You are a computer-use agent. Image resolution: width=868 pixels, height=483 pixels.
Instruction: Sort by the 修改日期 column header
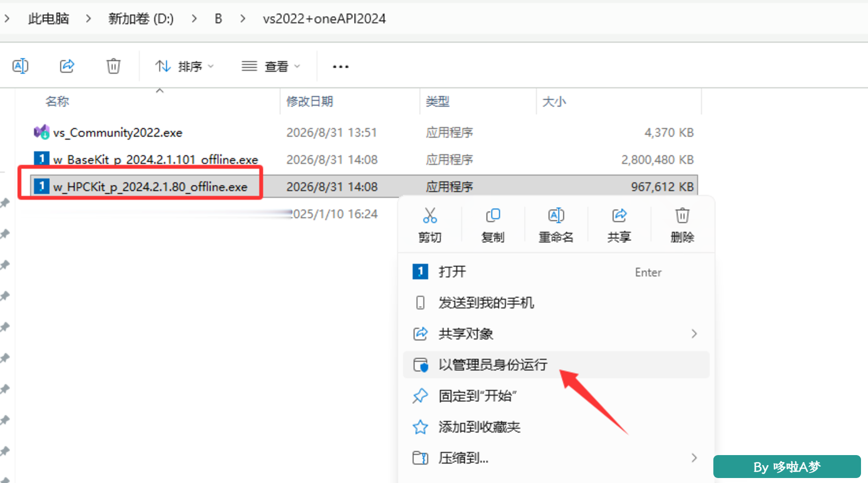click(x=310, y=102)
